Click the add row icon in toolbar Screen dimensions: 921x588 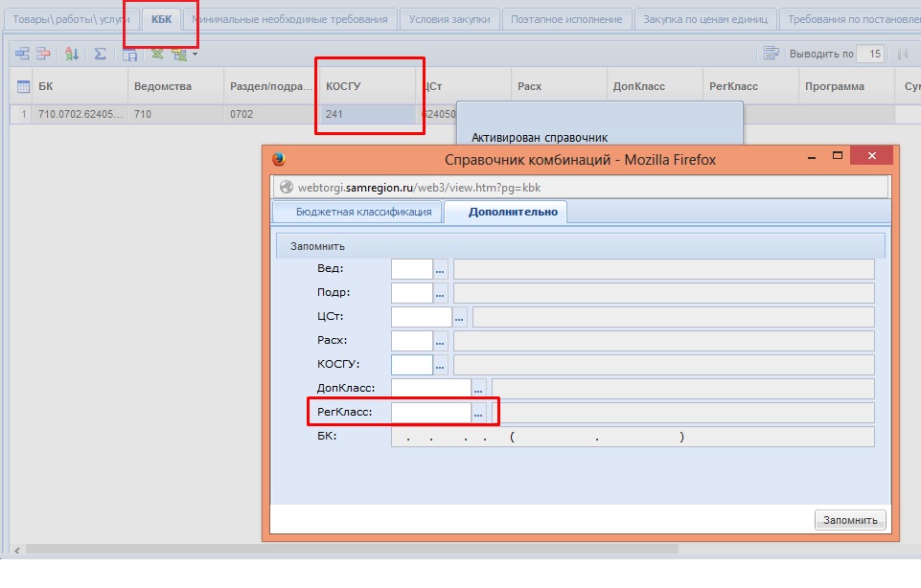click(x=22, y=55)
